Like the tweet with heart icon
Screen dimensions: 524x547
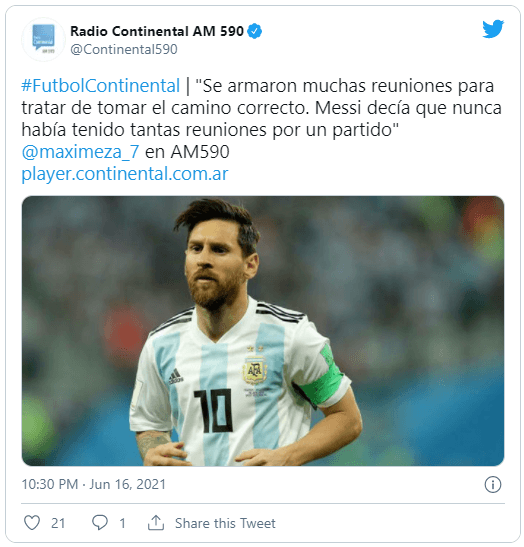[x=32, y=523]
